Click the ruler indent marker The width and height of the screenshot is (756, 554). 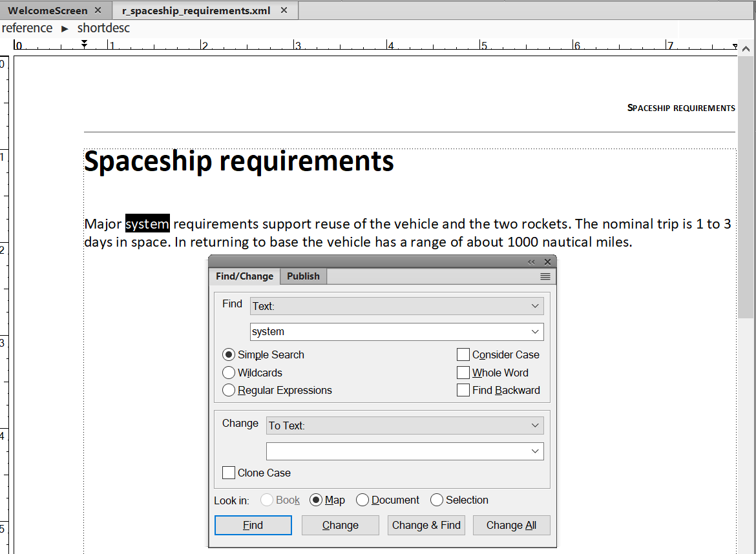84,44
